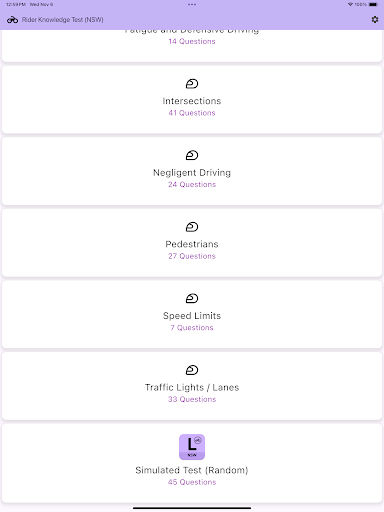Open the Negligent Driving category
Viewport: 384px width, 512px height.
[192, 171]
